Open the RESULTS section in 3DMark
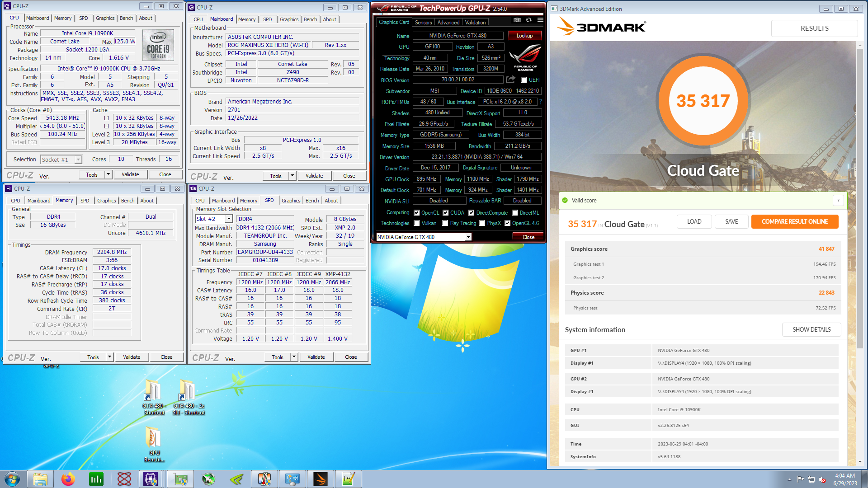 [814, 28]
